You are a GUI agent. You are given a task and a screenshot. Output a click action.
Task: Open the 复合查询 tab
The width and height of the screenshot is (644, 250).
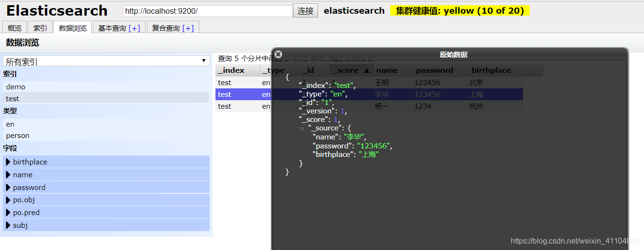[166, 28]
